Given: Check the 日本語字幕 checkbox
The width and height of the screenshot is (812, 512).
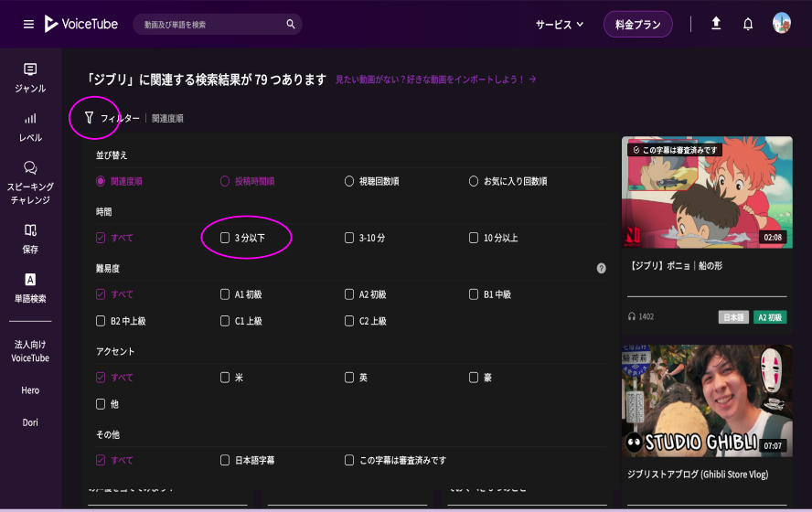Looking at the screenshot, I should click(225, 460).
